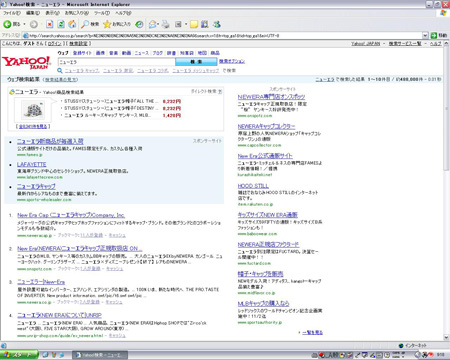Open the HOOD STILL sponsor link
Screen dimensions: 450x360
(253, 186)
